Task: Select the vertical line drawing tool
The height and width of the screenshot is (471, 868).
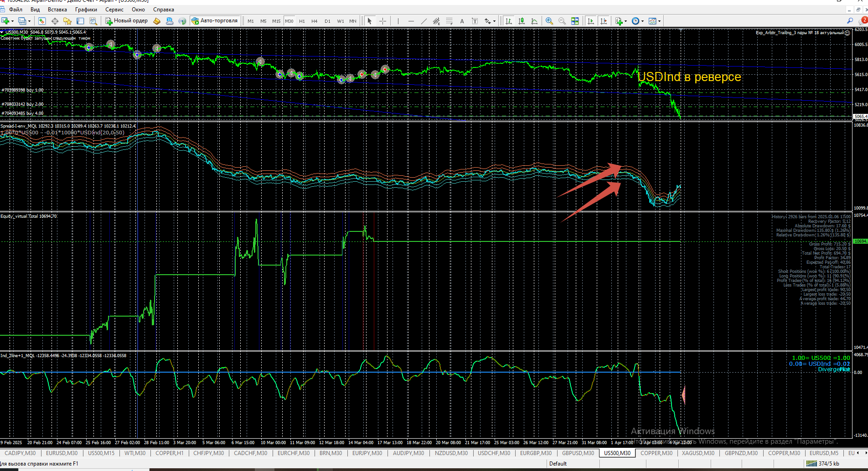Action: click(398, 21)
